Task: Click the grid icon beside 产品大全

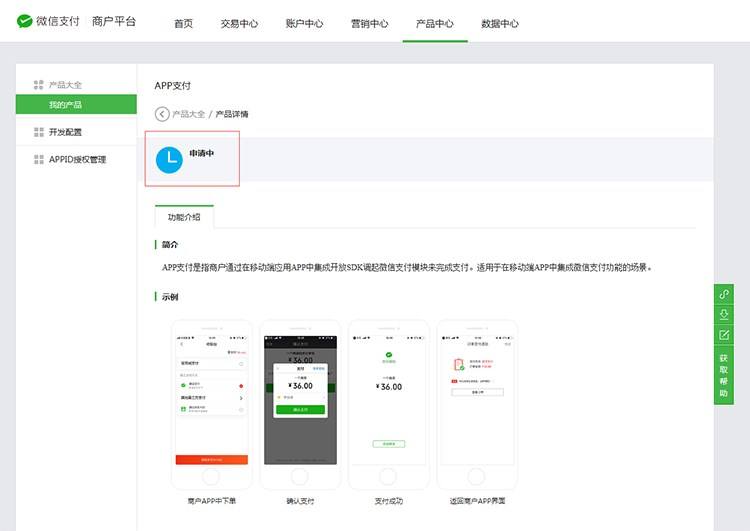Action: coord(38,85)
